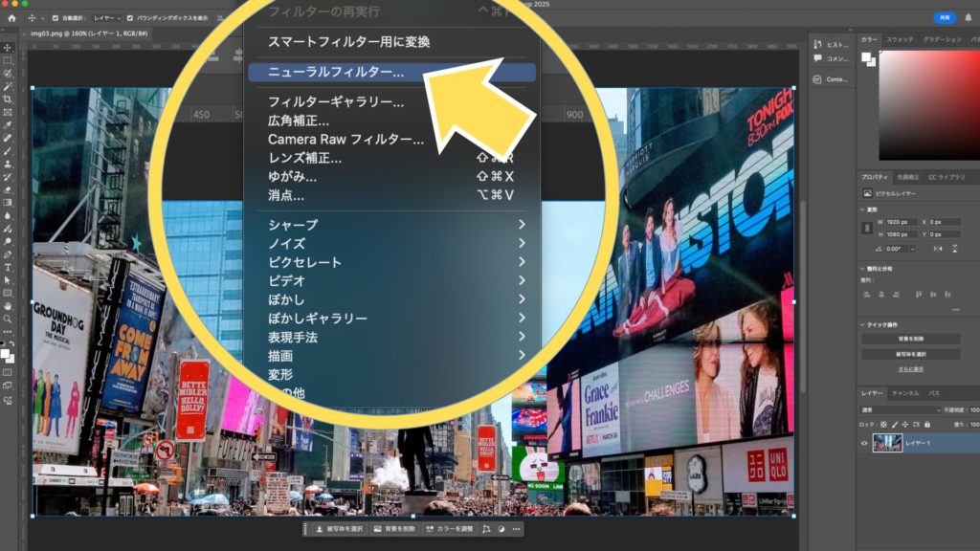This screenshot has width=980, height=551.
Task: Select the Type tool
Action: (x=7, y=267)
